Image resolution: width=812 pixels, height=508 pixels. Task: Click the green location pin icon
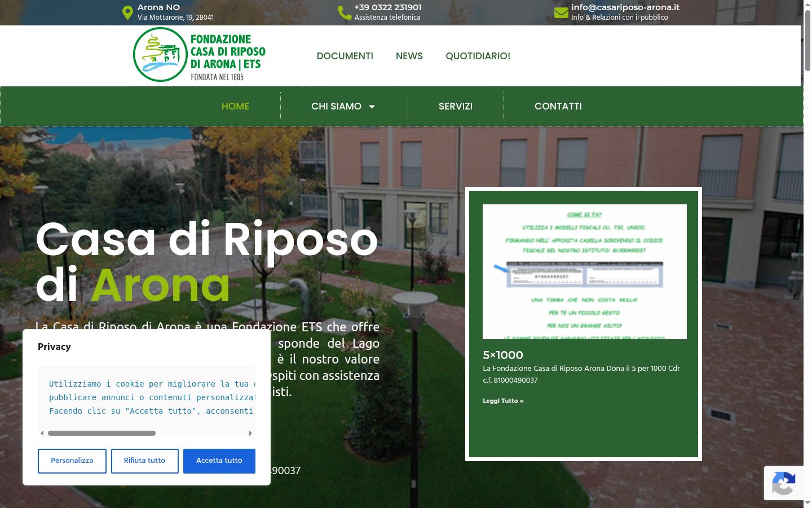[x=127, y=12]
